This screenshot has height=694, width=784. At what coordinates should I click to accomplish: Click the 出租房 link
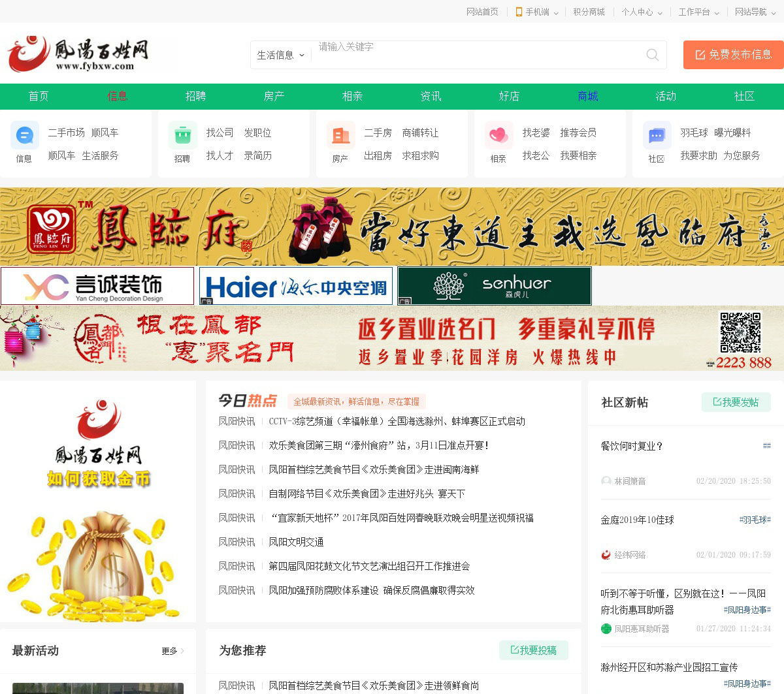point(378,155)
